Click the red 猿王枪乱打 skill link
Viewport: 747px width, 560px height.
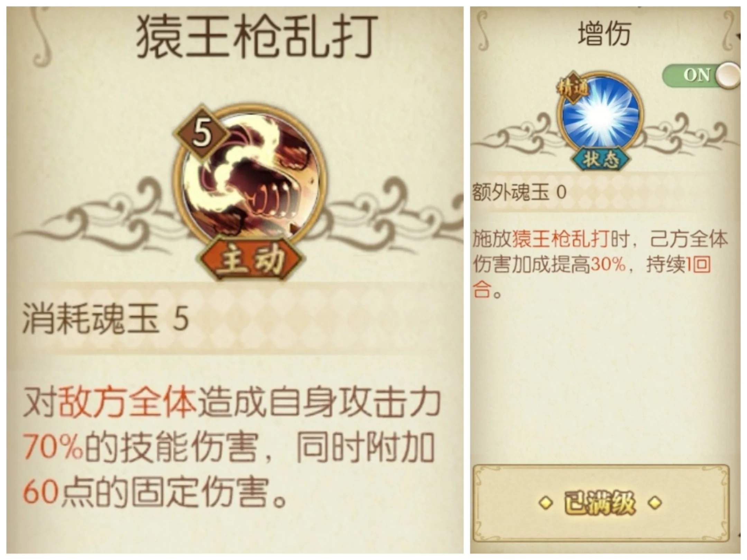pos(560,239)
